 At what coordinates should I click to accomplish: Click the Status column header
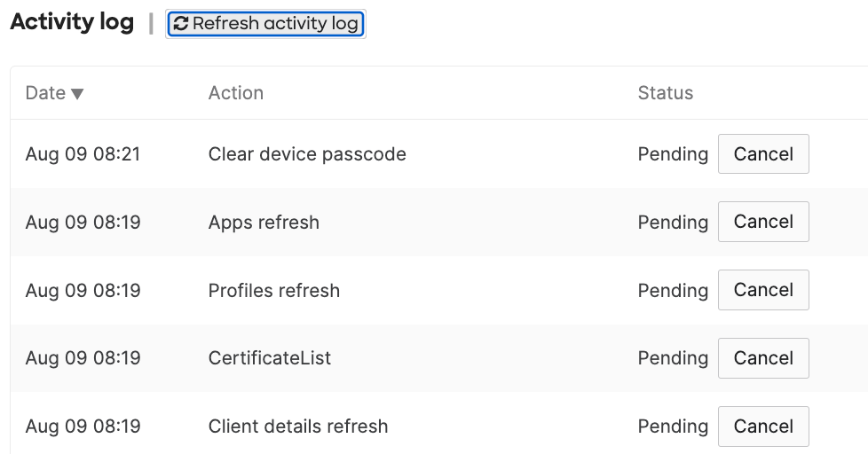665,93
